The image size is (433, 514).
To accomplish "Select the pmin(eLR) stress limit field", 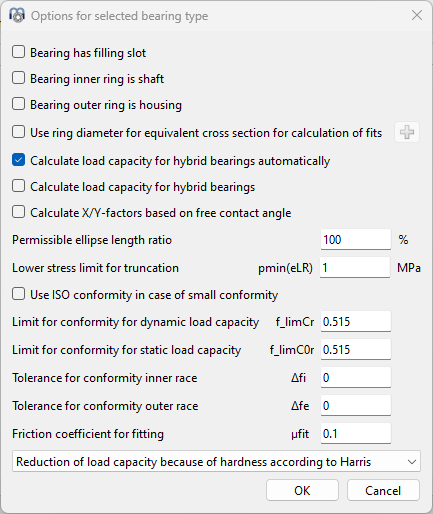I will pos(355,267).
